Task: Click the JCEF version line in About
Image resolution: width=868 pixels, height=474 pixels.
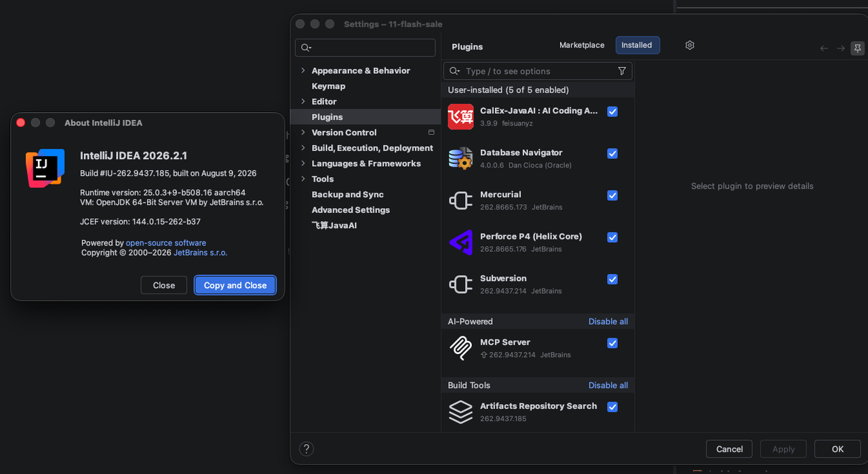Action: click(x=140, y=222)
